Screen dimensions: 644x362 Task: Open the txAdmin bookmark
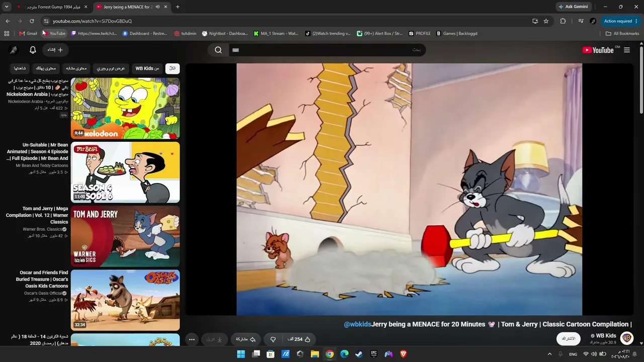point(185,34)
